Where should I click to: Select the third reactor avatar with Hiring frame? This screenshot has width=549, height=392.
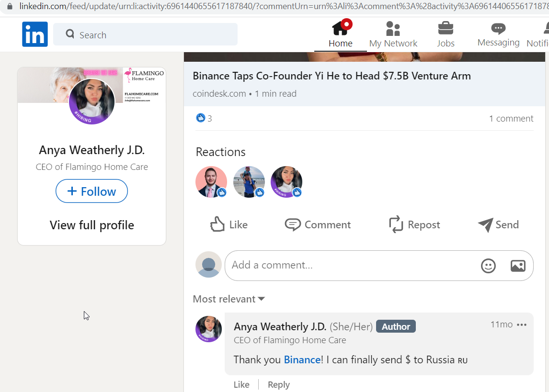click(x=286, y=182)
